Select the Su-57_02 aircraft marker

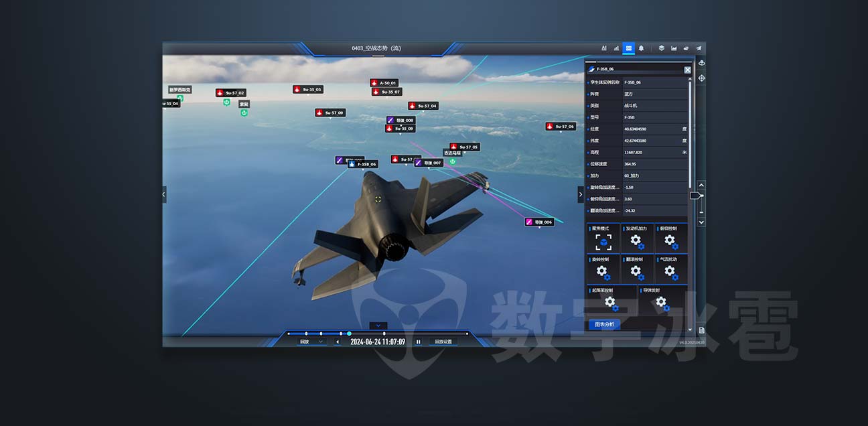click(x=231, y=92)
